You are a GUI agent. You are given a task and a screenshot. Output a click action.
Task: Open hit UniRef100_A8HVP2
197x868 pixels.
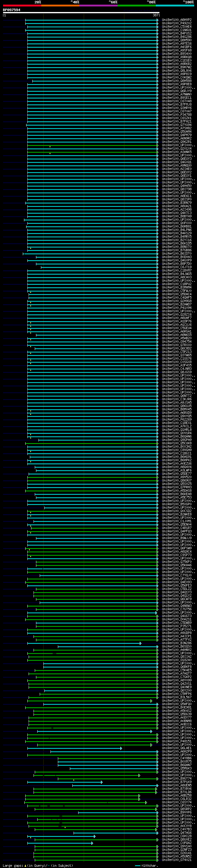tap(177, 20)
